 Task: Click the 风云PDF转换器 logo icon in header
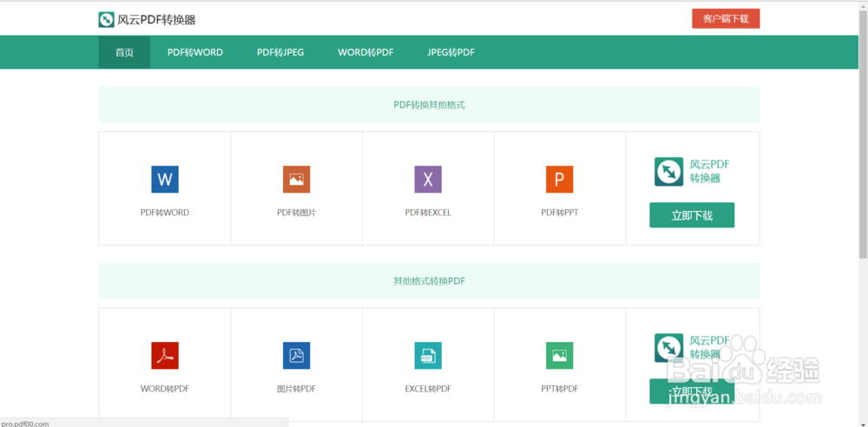click(x=106, y=19)
